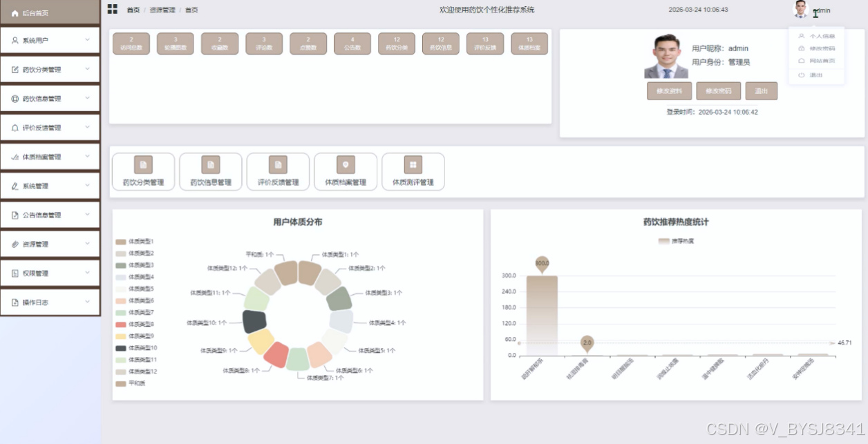Expand the 药饮分类管理 sidebar chevron
The height and width of the screenshot is (444, 868).
(x=87, y=69)
